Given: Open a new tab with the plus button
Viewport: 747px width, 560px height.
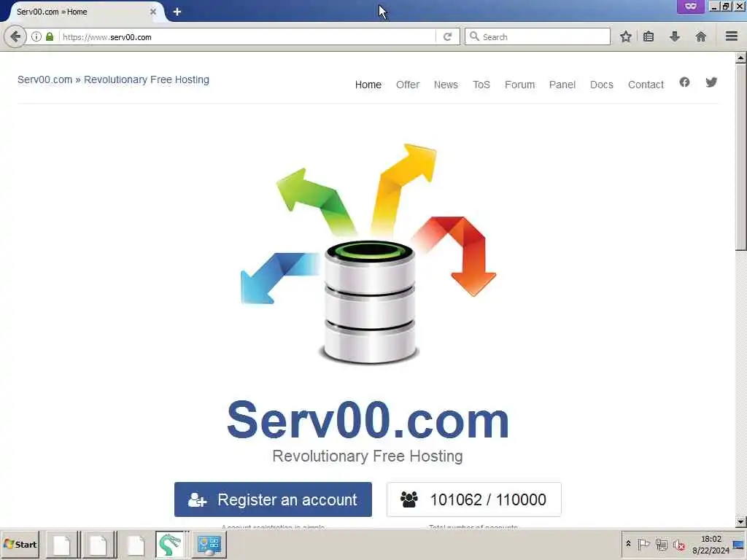Looking at the screenshot, I should [177, 12].
